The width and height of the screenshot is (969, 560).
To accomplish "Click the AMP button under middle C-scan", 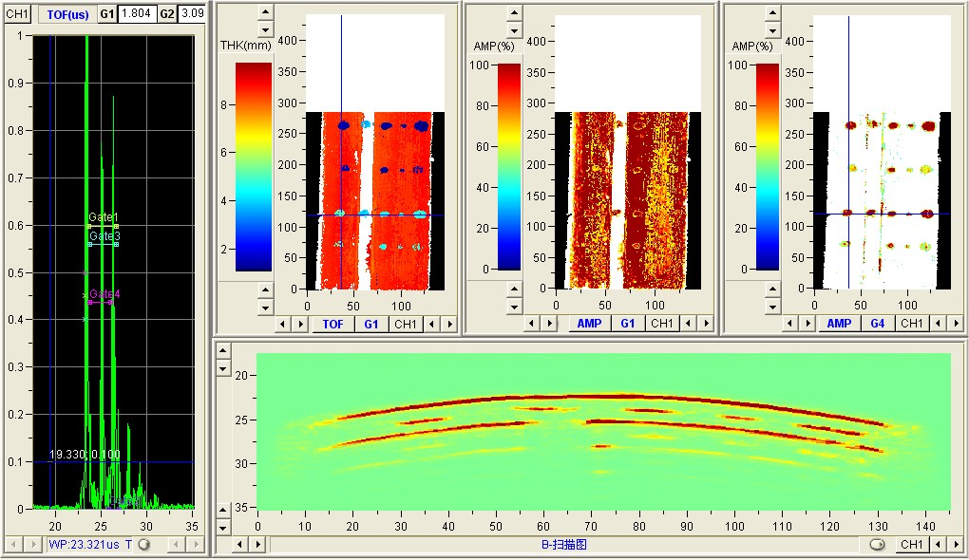I will coord(588,324).
